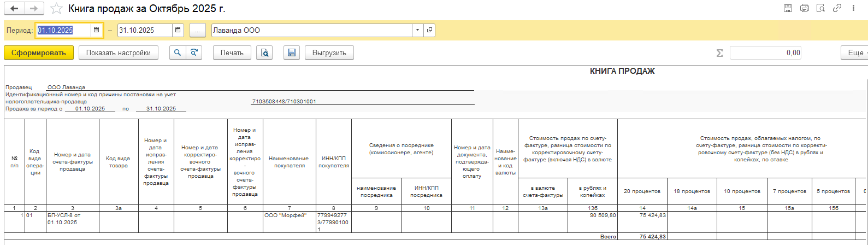868x245 pixels.
Task: Open calendar for end date 31.10.2025
Action: click(x=178, y=30)
